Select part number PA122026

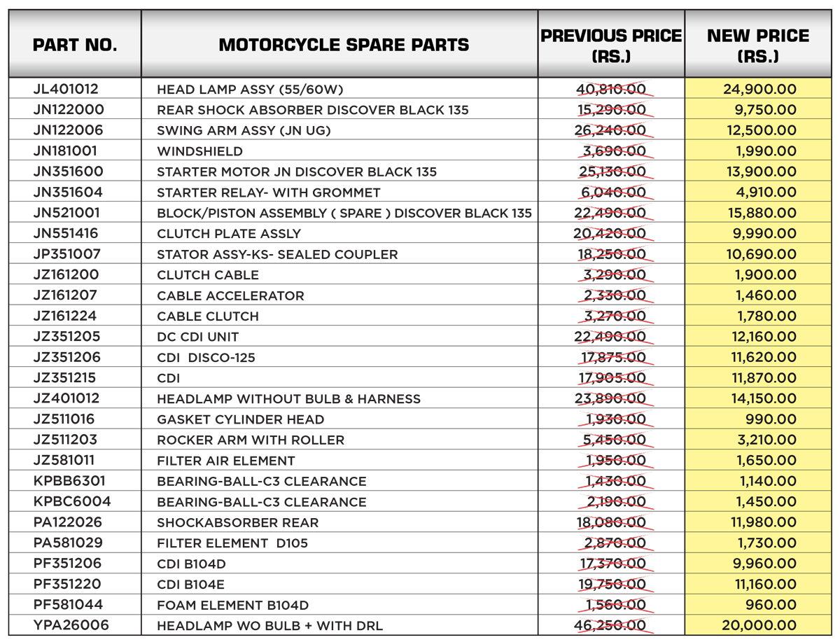click(67, 522)
